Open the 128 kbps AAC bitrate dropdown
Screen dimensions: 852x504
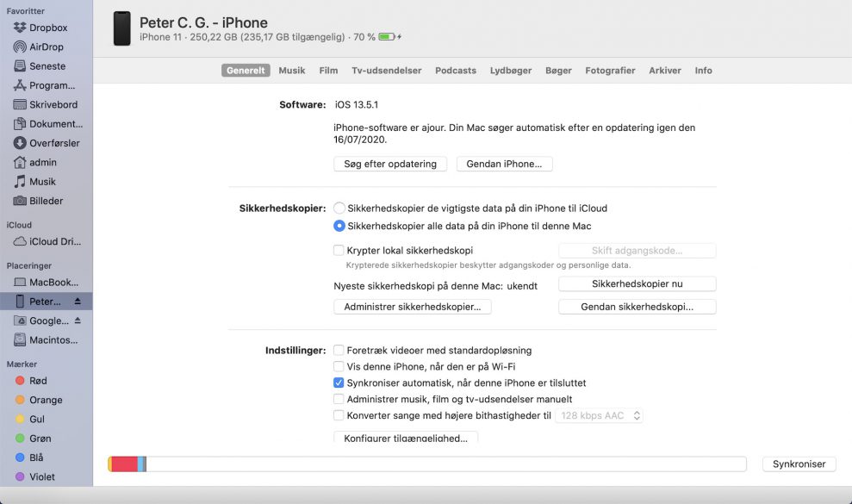coord(600,415)
